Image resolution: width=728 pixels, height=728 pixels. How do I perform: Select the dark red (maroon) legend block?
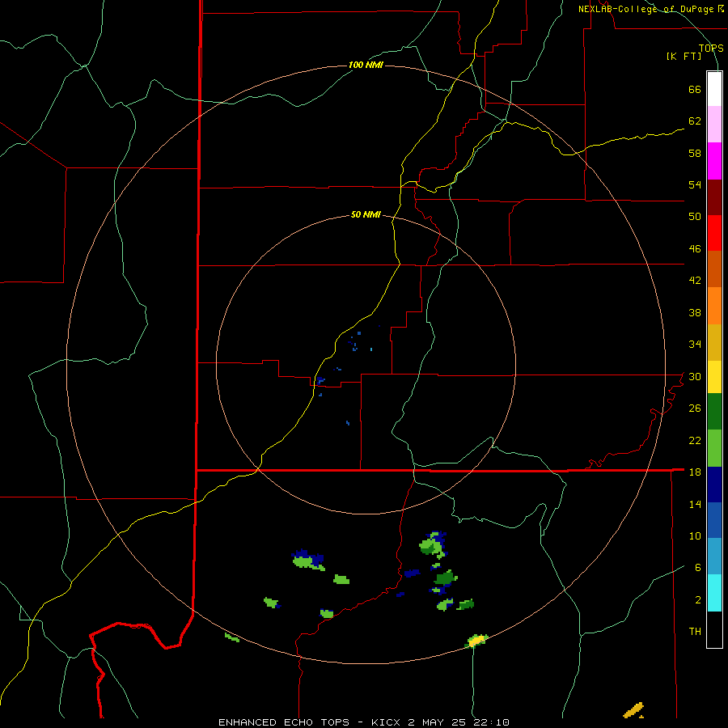coord(714,197)
